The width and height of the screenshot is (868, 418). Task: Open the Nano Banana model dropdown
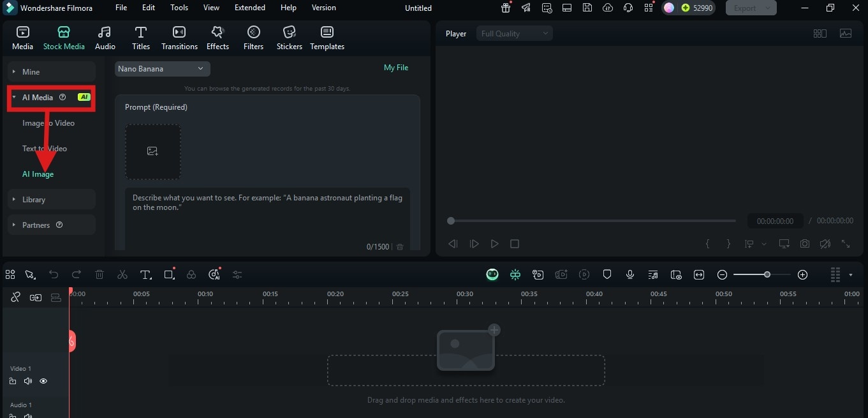tap(162, 68)
